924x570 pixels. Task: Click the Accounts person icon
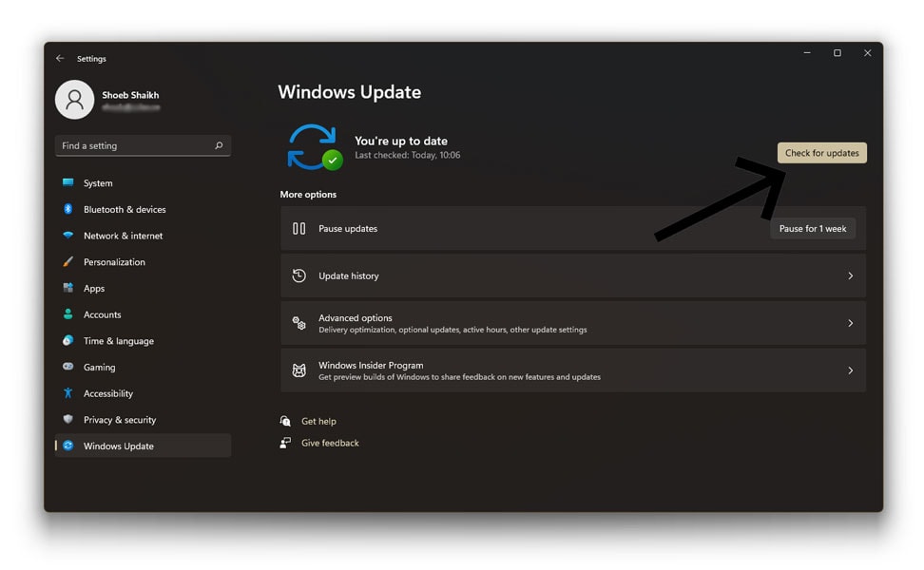click(x=68, y=313)
